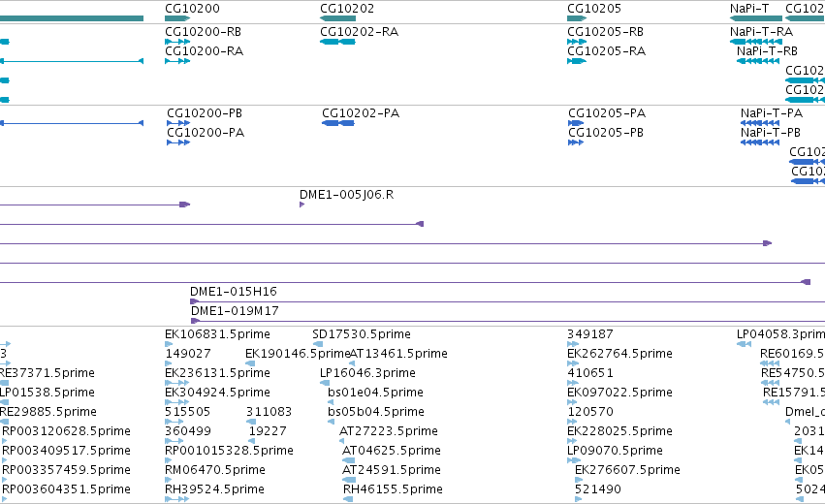
Task: Click EST RP003357459.5prime
Action: (66, 470)
